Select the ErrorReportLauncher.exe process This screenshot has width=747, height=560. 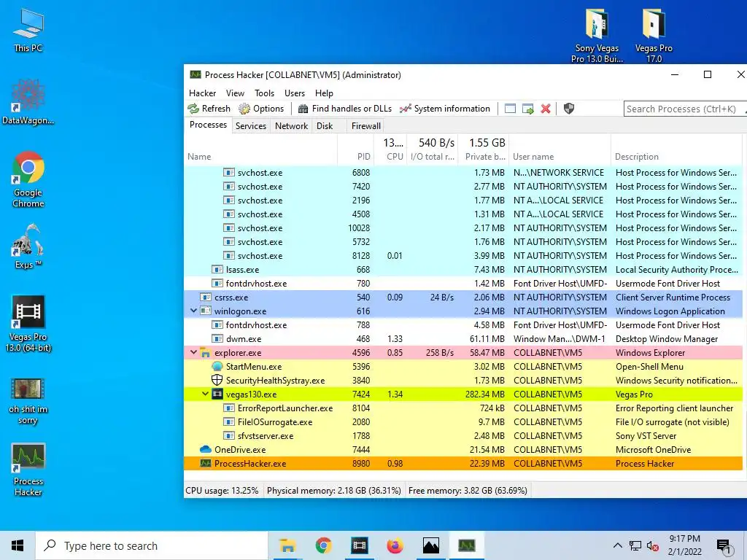tap(463, 408)
